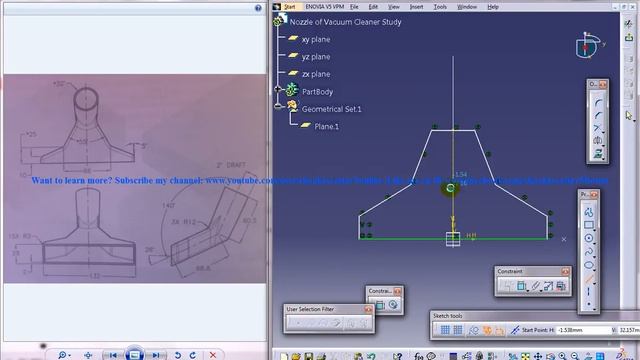The height and width of the screenshot is (360, 640).
Task: Select the Rectangle tool in Profile toolbar
Action: tap(589, 225)
